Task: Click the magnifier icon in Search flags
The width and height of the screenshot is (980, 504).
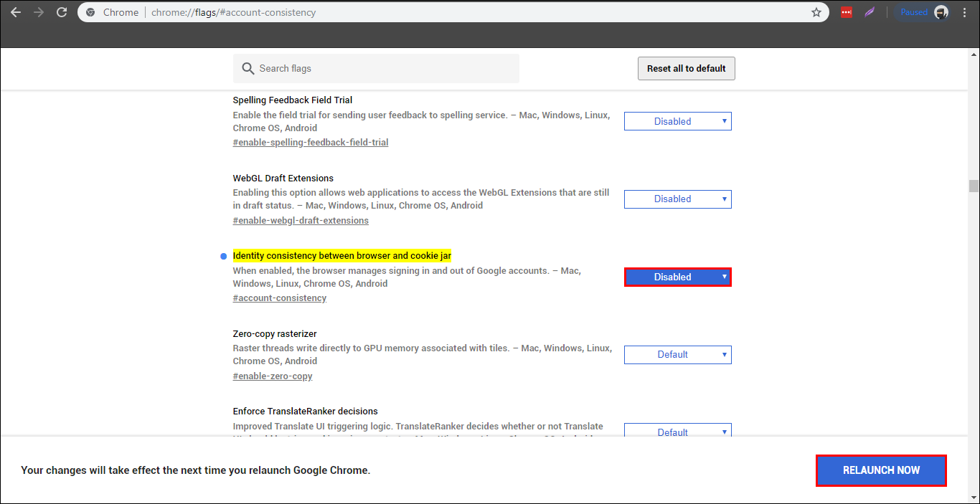Action: [x=248, y=69]
